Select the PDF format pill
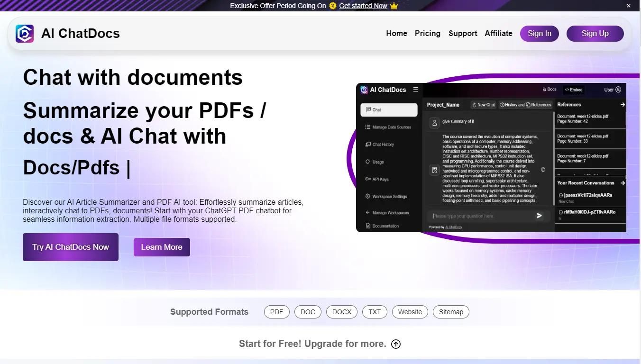Screen dimensions: 641x364 (x=277, y=312)
